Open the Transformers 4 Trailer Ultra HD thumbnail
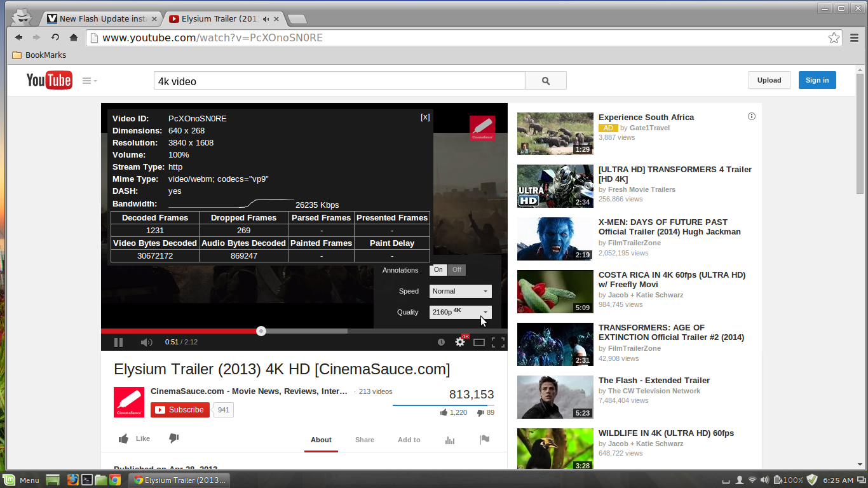The height and width of the screenshot is (488, 868). pos(555,186)
